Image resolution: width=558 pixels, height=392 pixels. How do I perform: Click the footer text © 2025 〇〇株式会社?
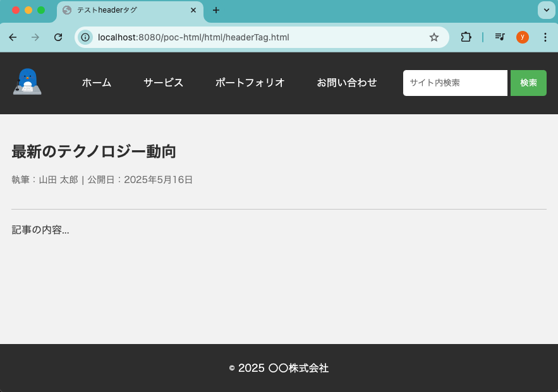pos(279,368)
